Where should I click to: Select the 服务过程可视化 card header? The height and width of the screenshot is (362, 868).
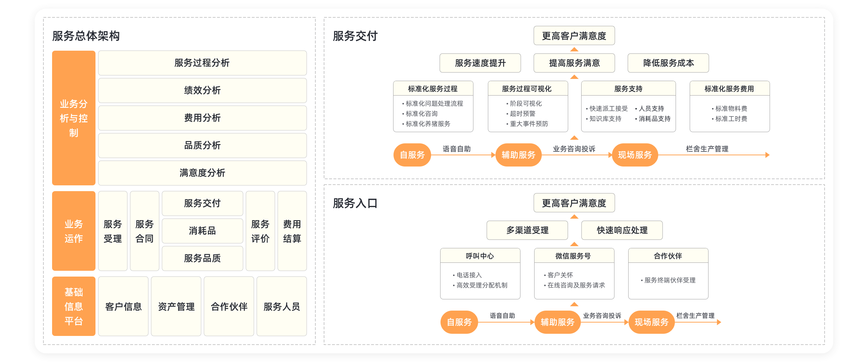point(527,89)
